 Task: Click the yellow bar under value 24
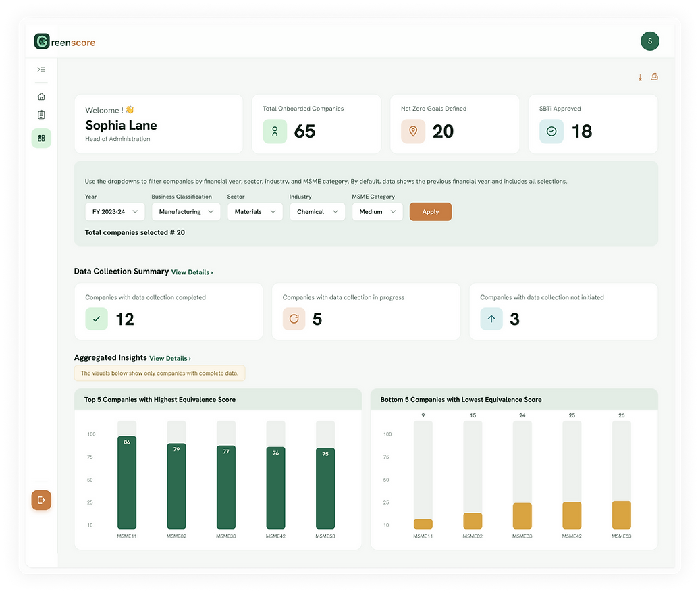pos(522,516)
